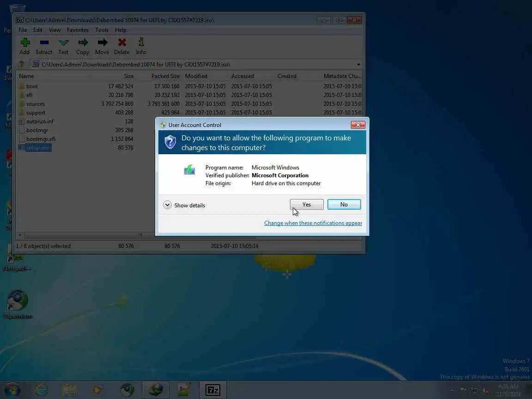Click the Add toolbar icon in 7-Zip
Viewport: 532px width, 399px height.
pyautogui.click(x=25, y=43)
